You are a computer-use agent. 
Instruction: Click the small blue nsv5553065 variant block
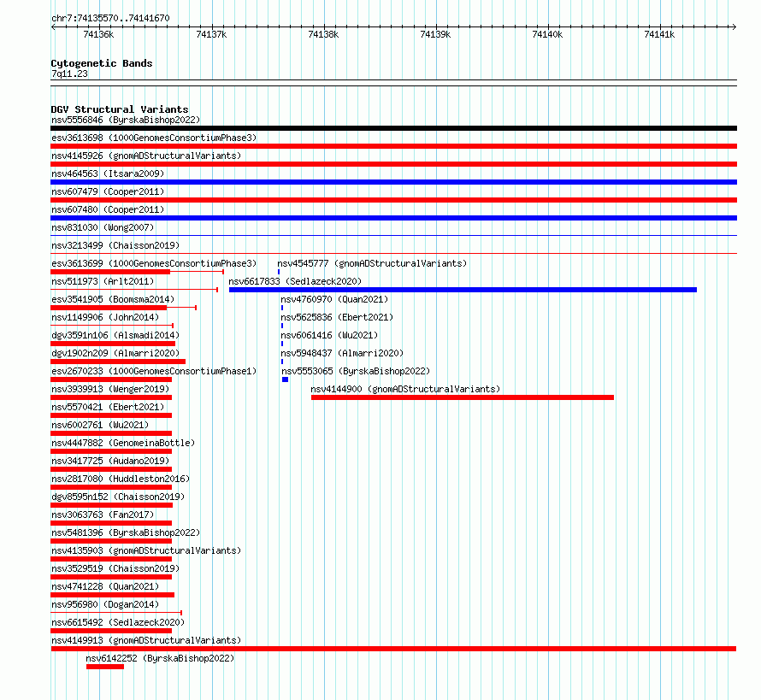click(286, 379)
